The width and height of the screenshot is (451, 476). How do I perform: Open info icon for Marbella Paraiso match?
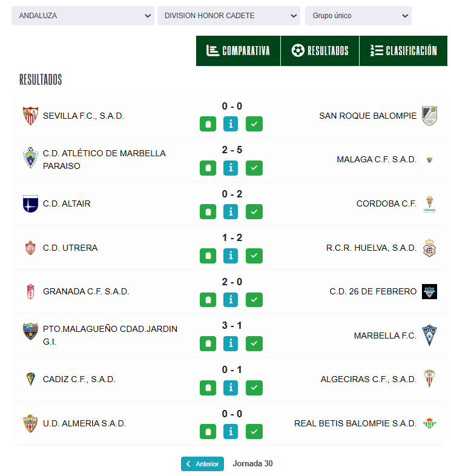pyautogui.click(x=231, y=168)
